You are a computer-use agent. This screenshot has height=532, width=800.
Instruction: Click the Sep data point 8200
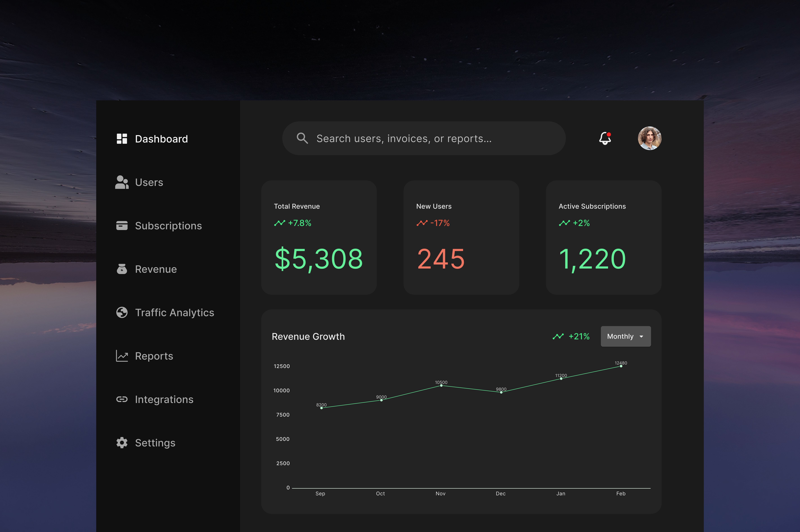tap(322, 408)
